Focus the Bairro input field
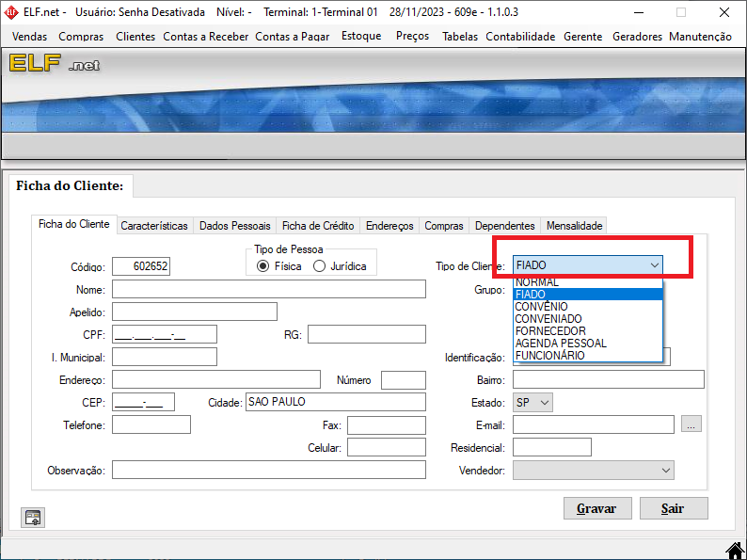 point(609,380)
